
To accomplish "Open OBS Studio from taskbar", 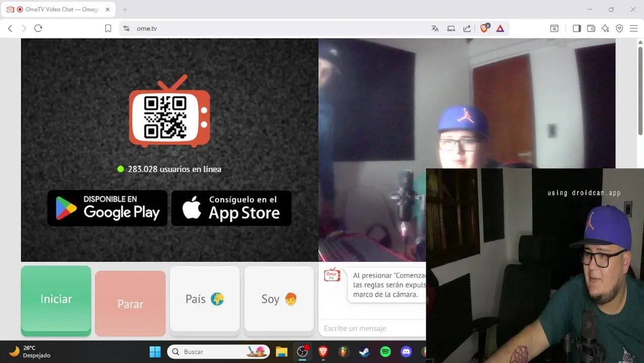I will (302, 351).
